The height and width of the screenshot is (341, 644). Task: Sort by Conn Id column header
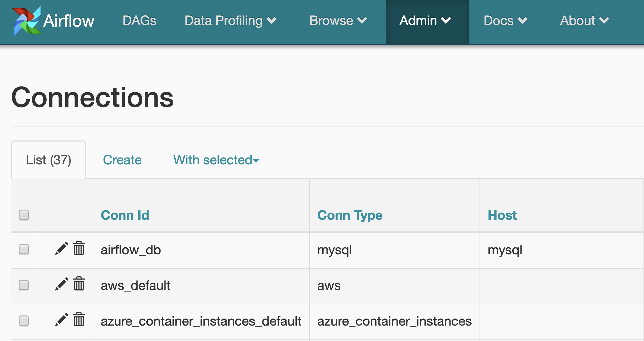point(125,215)
